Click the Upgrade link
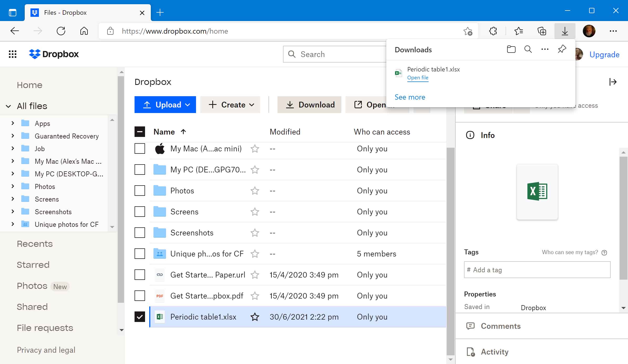 point(604,54)
